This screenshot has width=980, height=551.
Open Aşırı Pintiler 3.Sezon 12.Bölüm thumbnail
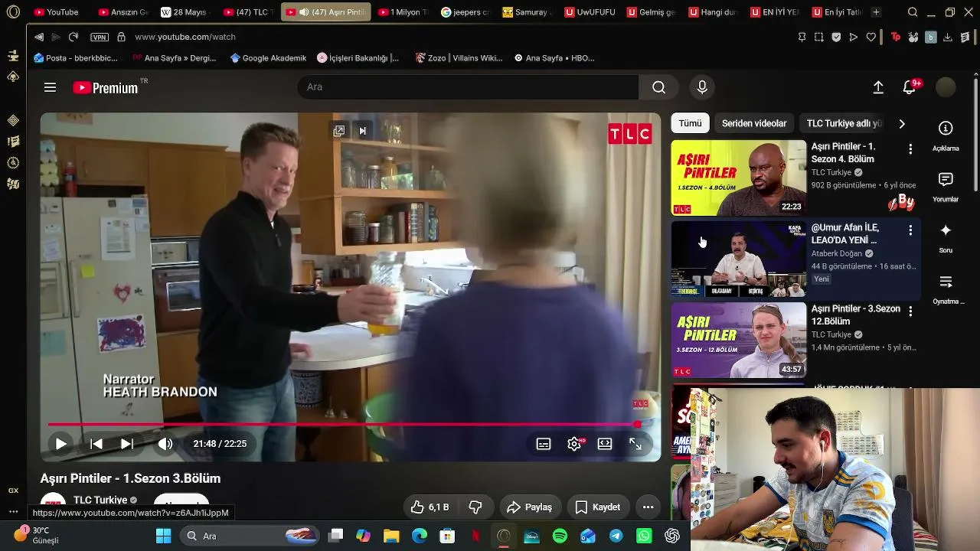[739, 340]
